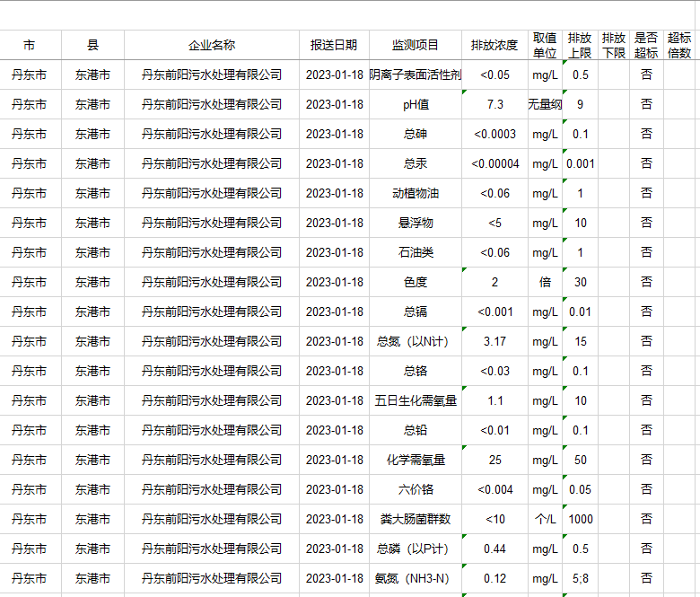Click the concentration value 0.12

(x=494, y=578)
